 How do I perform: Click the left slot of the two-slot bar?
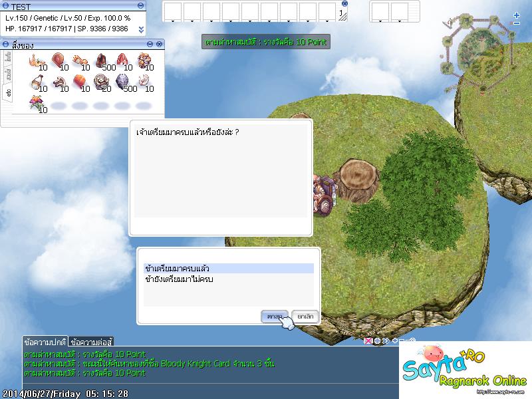tap(380, 12)
